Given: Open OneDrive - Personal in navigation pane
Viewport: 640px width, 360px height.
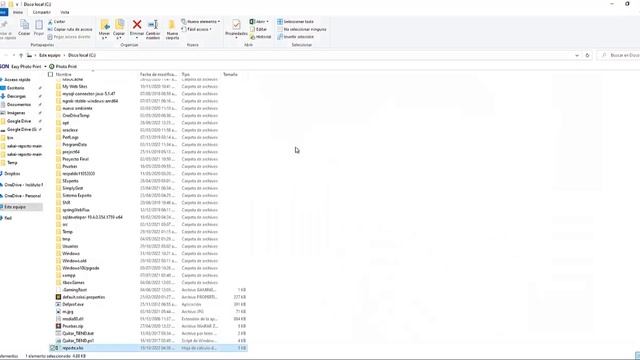Looking at the screenshot, I should point(22,196).
